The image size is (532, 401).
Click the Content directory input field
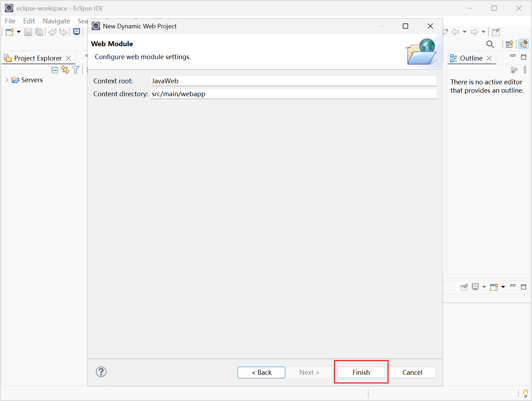[x=294, y=94]
